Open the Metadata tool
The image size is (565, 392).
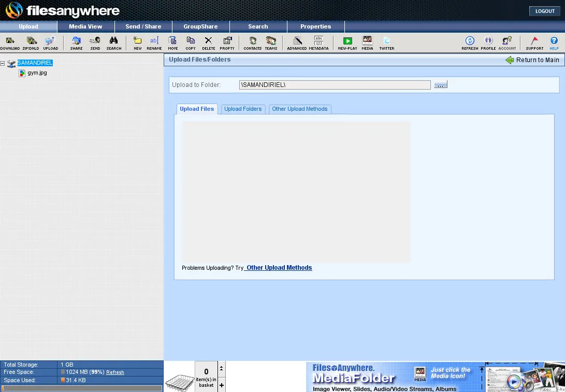click(x=318, y=42)
